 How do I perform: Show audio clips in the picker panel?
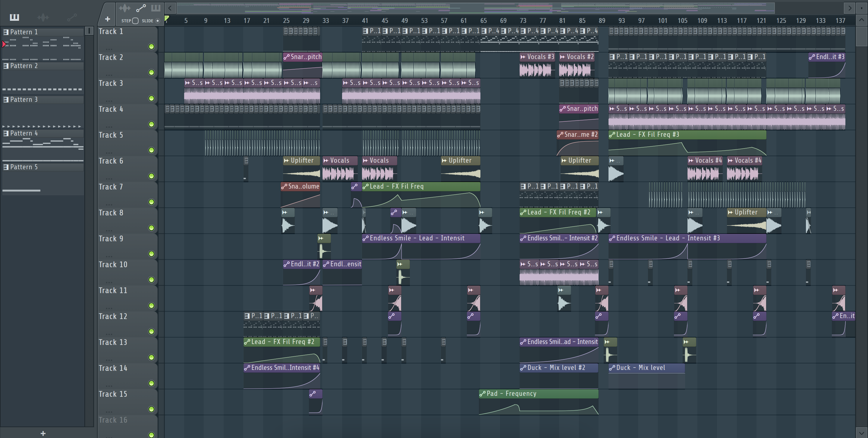(x=43, y=17)
